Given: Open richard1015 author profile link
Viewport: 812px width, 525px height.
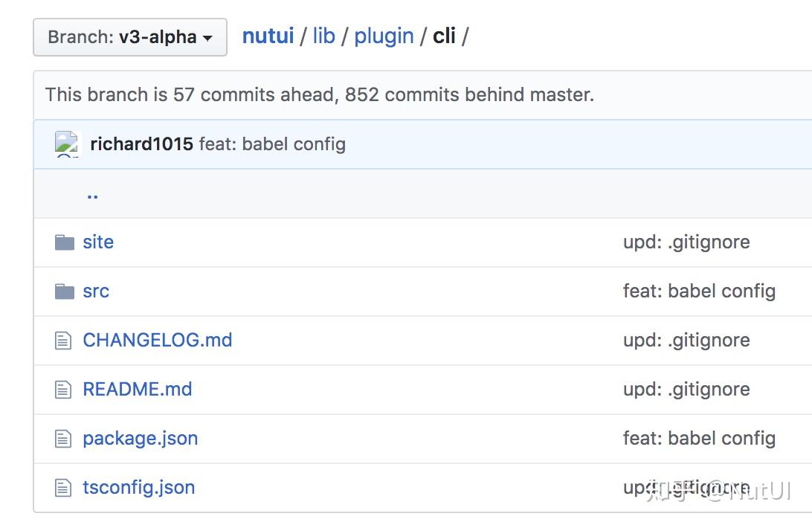Looking at the screenshot, I should click(x=141, y=144).
